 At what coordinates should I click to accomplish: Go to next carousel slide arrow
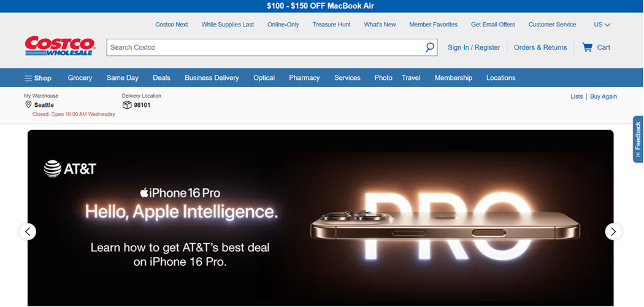(x=613, y=231)
